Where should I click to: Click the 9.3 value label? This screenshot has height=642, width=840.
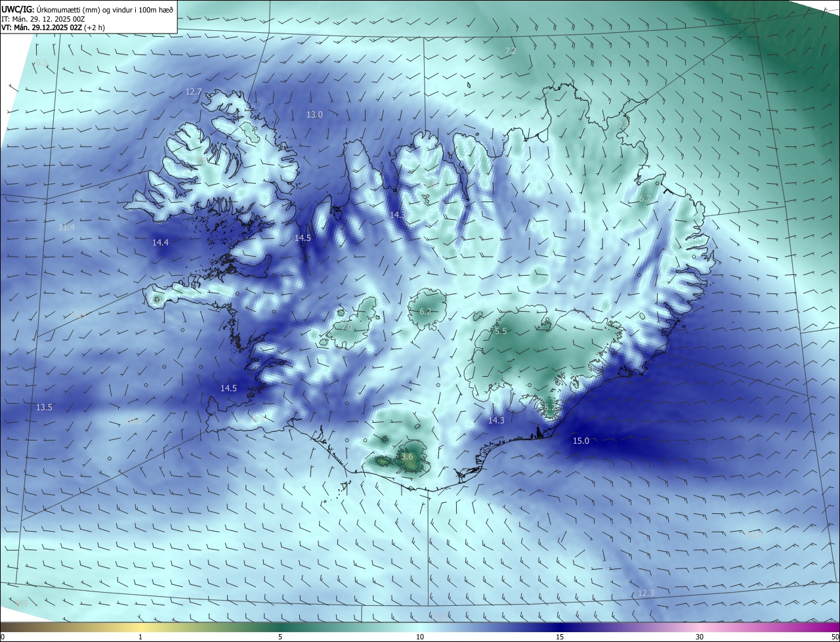point(42,62)
